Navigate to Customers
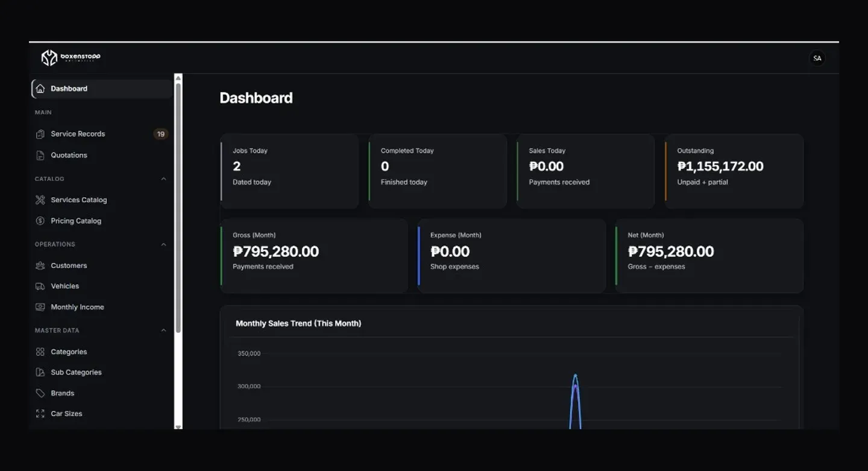 pyautogui.click(x=102, y=265)
